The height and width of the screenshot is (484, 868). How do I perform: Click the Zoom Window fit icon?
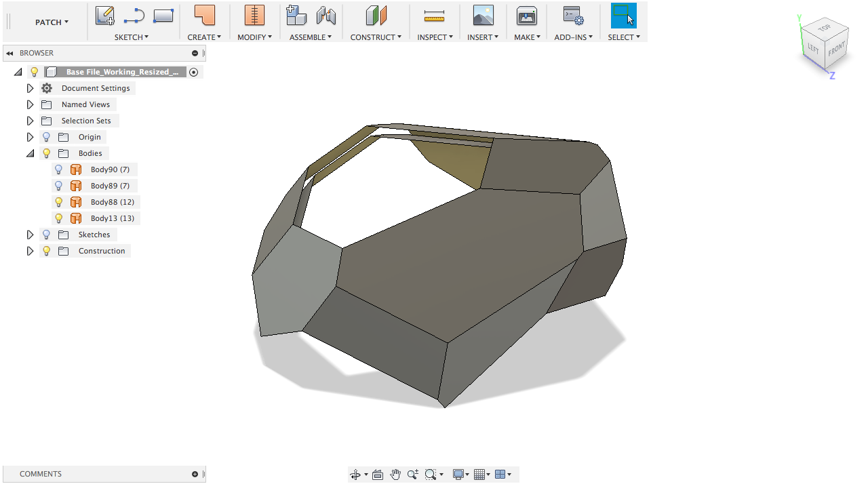pos(431,475)
